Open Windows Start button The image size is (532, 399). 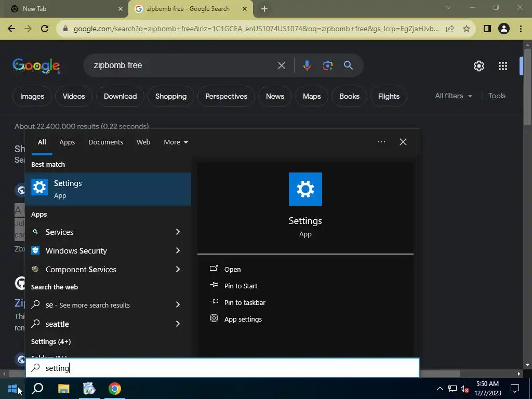click(12, 389)
